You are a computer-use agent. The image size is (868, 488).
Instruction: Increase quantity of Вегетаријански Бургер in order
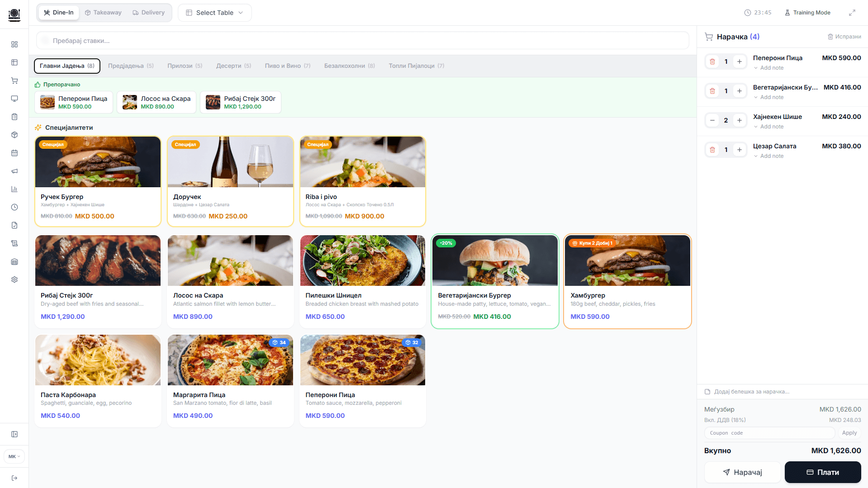[740, 91]
